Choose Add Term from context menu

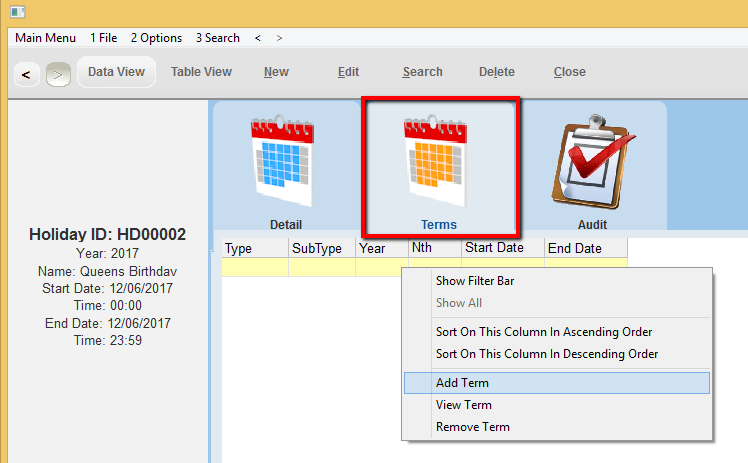click(x=462, y=383)
